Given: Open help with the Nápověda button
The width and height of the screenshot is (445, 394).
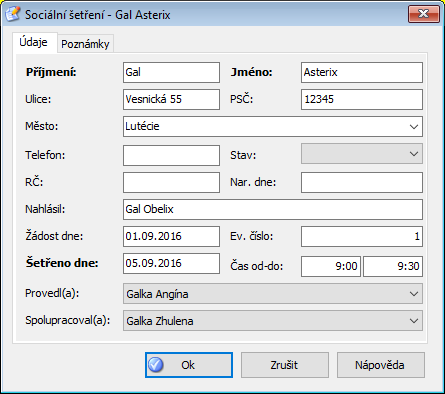Looking at the screenshot, I should (381, 365).
